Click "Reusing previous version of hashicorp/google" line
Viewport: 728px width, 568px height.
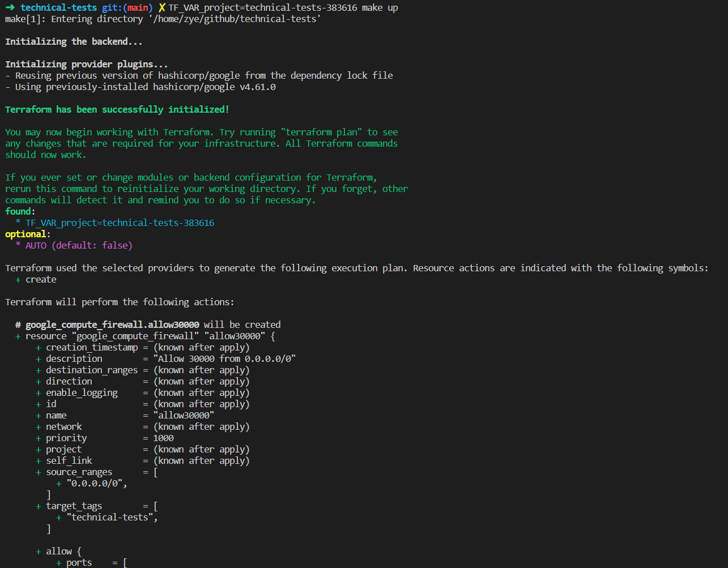pos(199,75)
